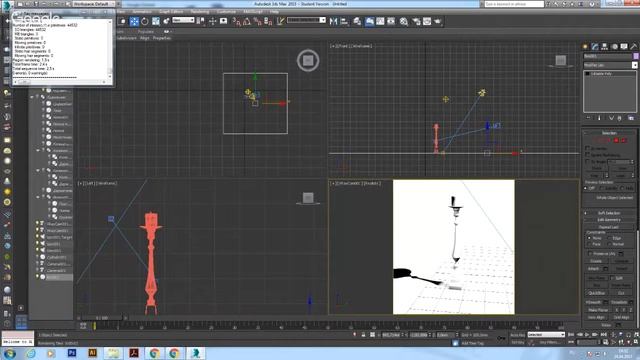Open the Mirror tool
The width and height of the screenshot is (640, 360).
point(333,21)
